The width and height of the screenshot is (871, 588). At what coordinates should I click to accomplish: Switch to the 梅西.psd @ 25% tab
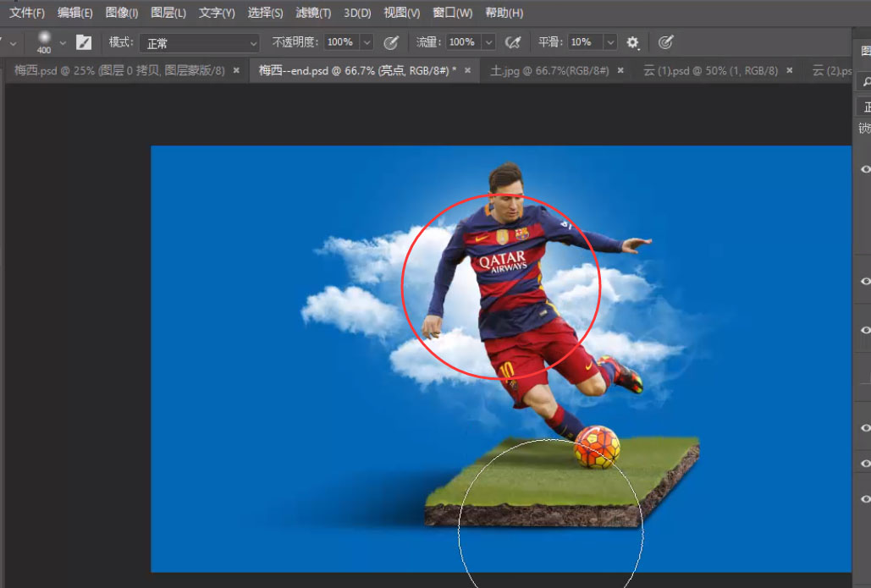coord(119,70)
